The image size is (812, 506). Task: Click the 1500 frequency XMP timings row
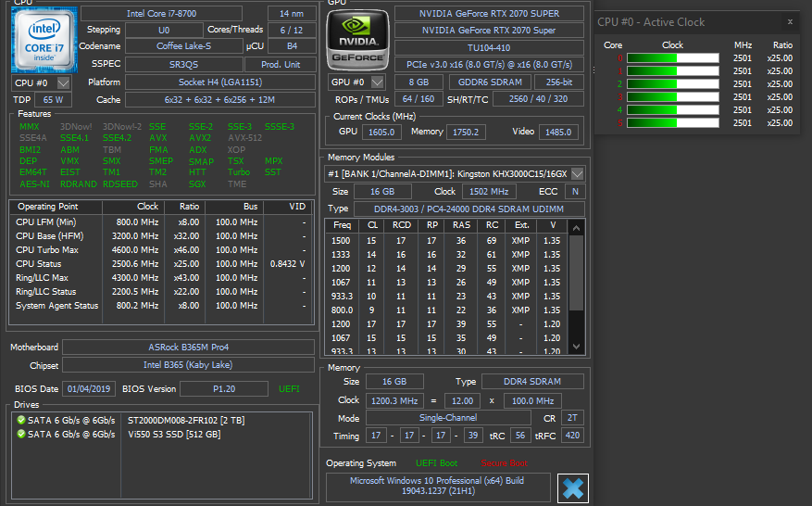point(446,241)
